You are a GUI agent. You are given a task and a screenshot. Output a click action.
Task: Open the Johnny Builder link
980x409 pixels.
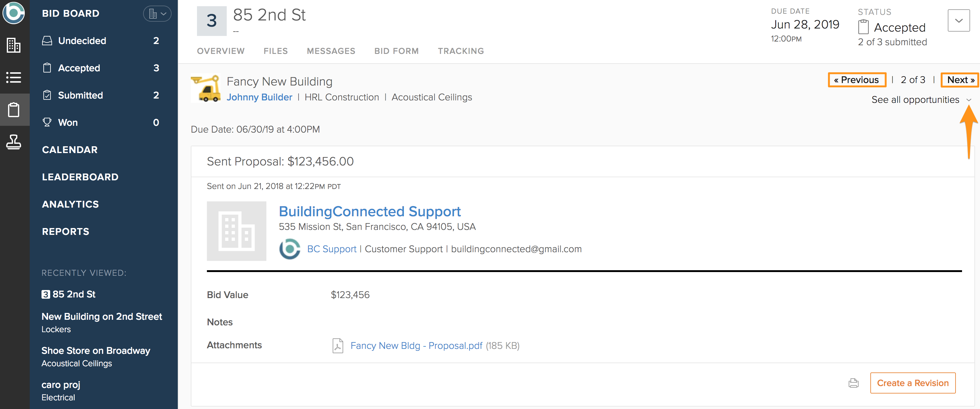(259, 97)
